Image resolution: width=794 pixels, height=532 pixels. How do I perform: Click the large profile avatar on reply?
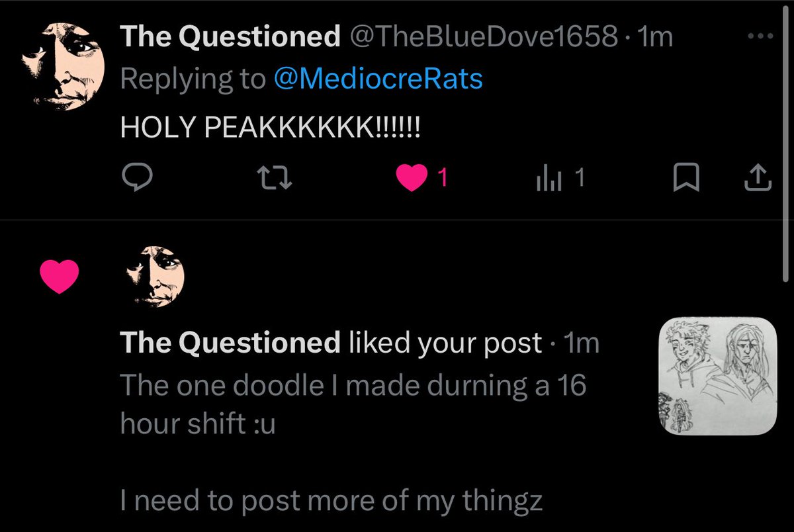pos(64,66)
